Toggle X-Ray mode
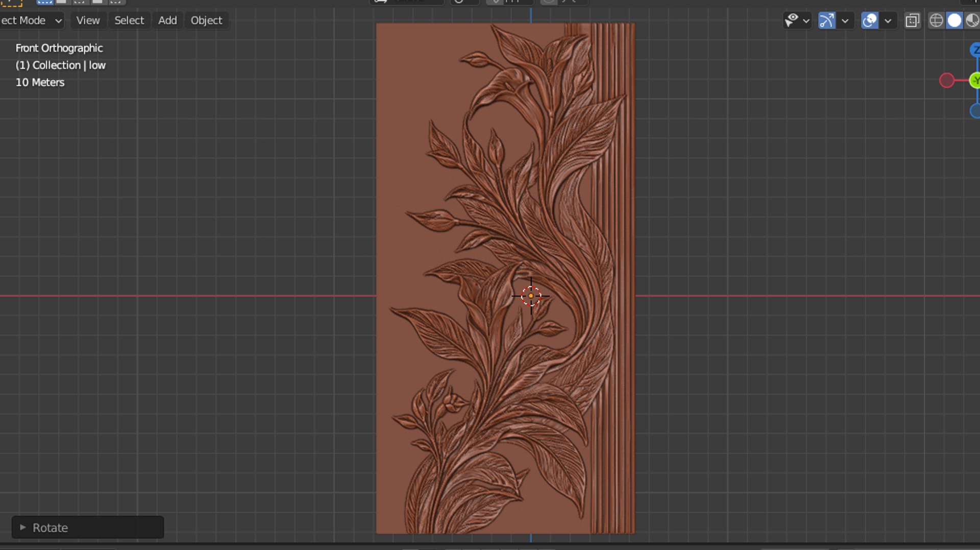The image size is (980, 550). coord(912,20)
